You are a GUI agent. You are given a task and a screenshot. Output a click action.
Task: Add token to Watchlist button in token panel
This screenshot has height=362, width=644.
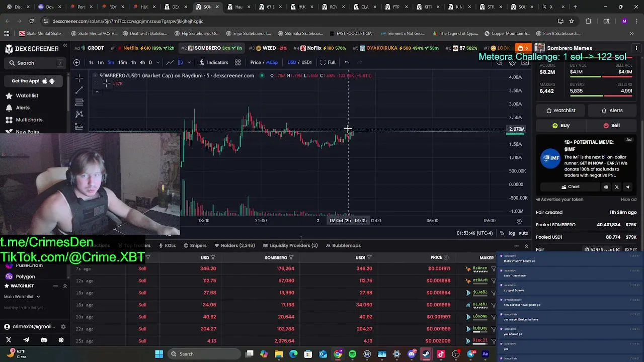pyautogui.click(x=560, y=111)
